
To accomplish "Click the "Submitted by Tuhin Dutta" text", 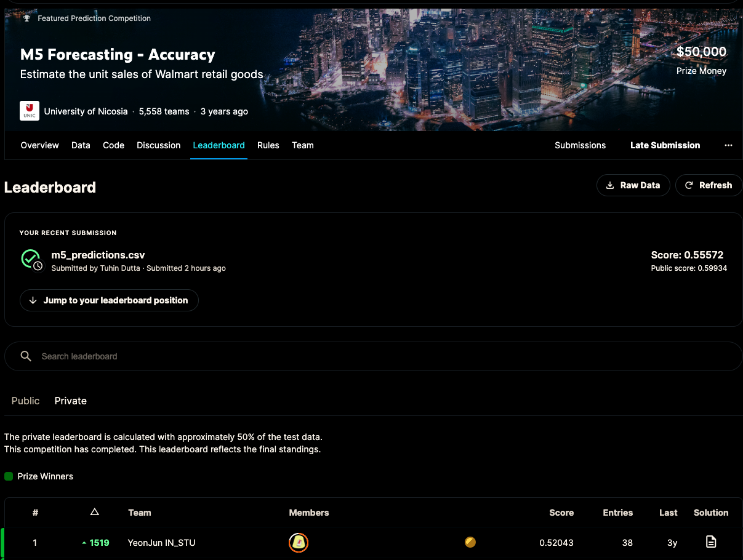I will pos(96,268).
